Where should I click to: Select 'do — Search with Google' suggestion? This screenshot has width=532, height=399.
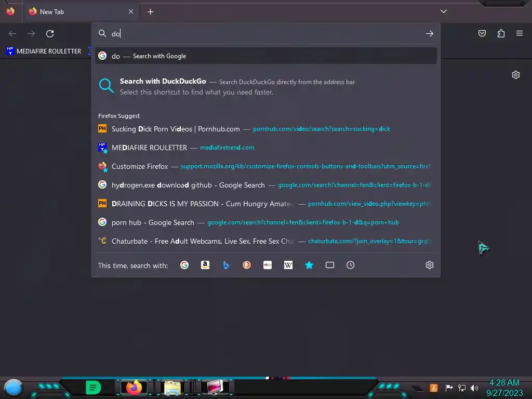tap(266, 56)
